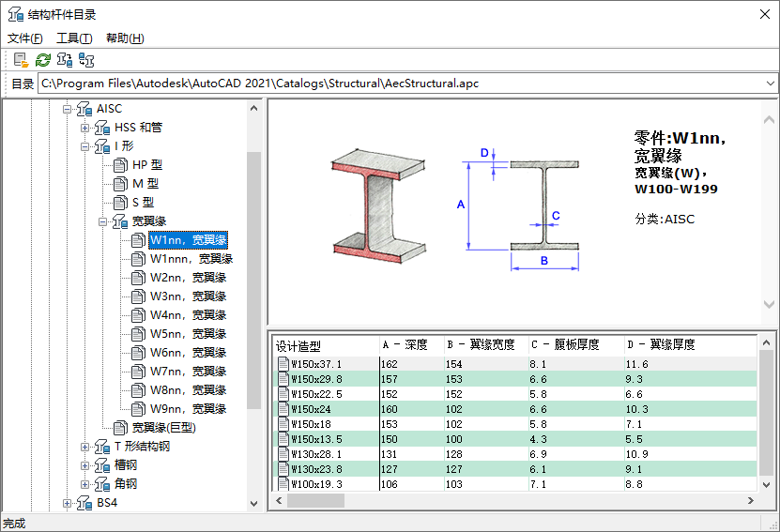Select W3nn，宽翼缘 tree item
780x532 pixels.
click(x=188, y=296)
